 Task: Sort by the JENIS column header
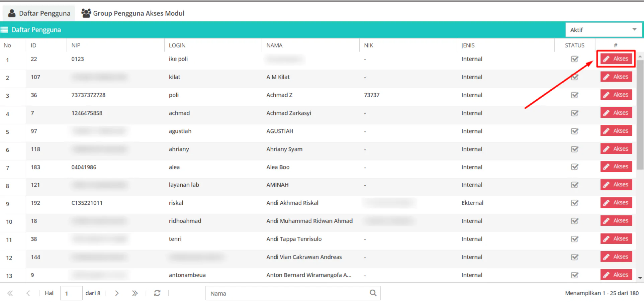[x=468, y=45]
